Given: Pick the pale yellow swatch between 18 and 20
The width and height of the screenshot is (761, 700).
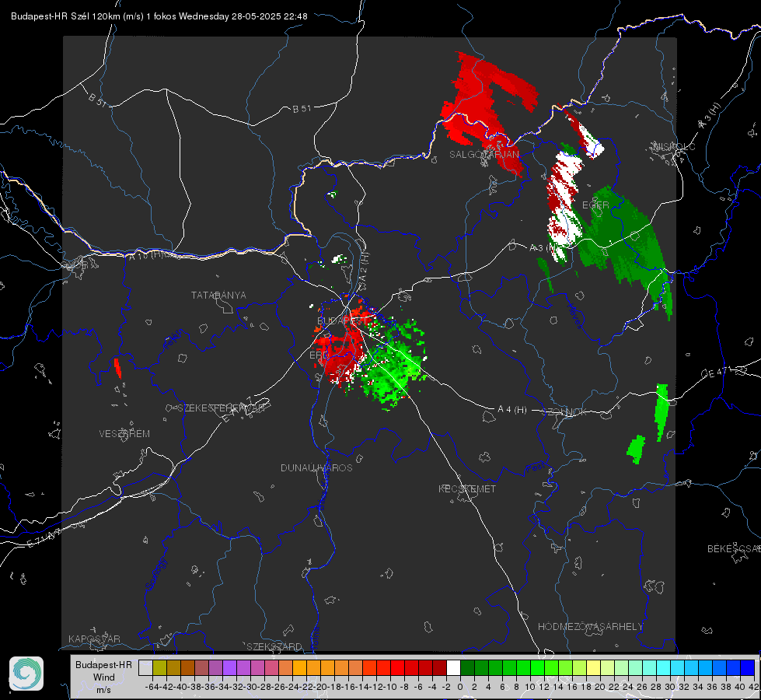Looking at the screenshot, I should pos(593,667).
